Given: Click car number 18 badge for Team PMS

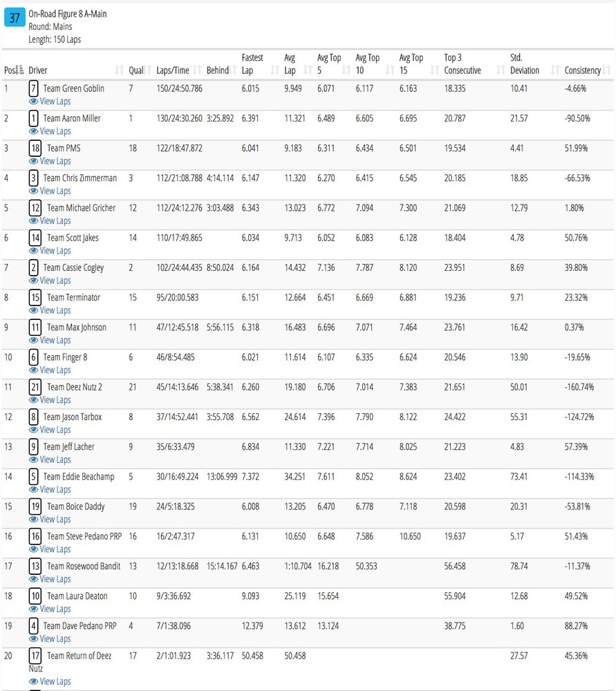Looking at the screenshot, I should [x=36, y=148].
